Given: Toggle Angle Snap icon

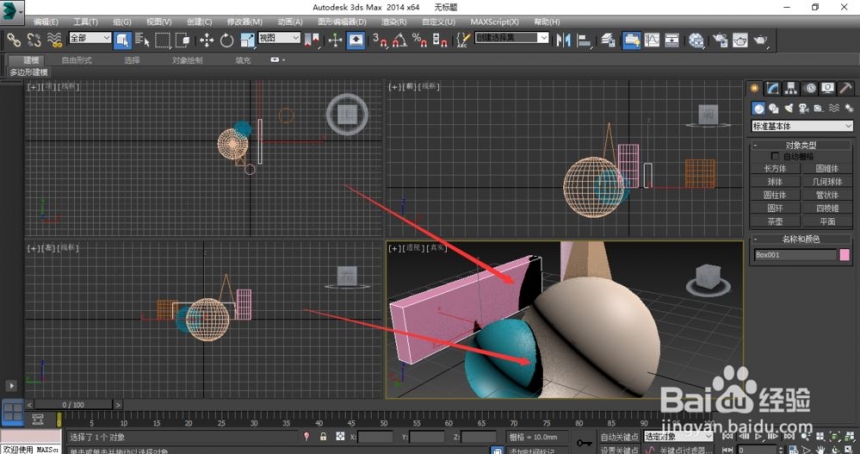Looking at the screenshot, I should 400,40.
